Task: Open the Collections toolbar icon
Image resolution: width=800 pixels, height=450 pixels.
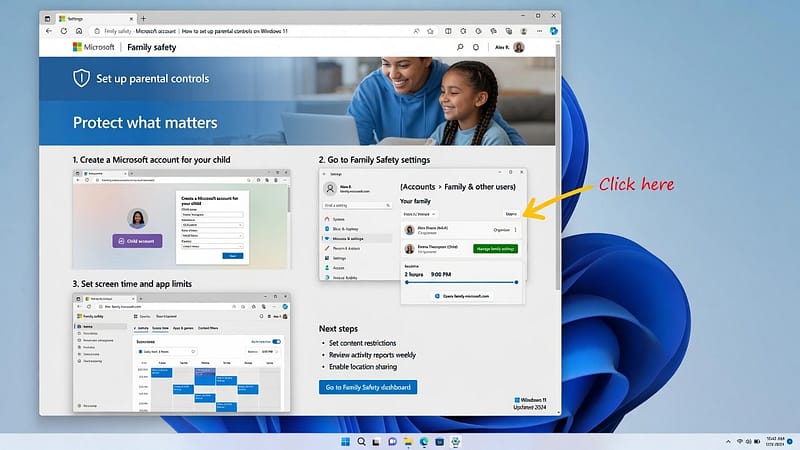Action: pyautogui.click(x=509, y=31)
